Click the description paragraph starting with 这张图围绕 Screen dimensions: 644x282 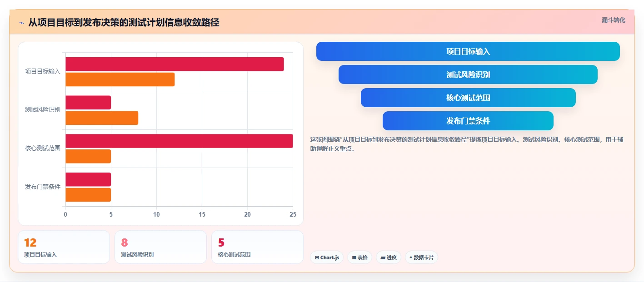tap(467, 144)
